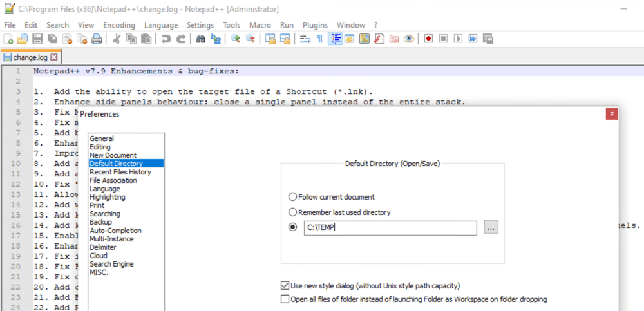
Task: Select the Follow current document option
Action: tap(293, 197)
